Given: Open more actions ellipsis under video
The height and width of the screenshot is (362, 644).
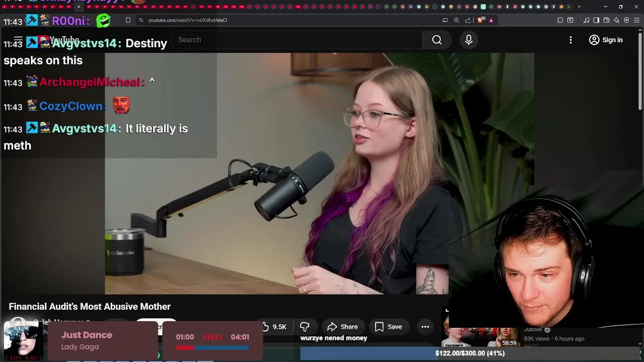Looking at the screenshot, I should (x=425, y=327).
